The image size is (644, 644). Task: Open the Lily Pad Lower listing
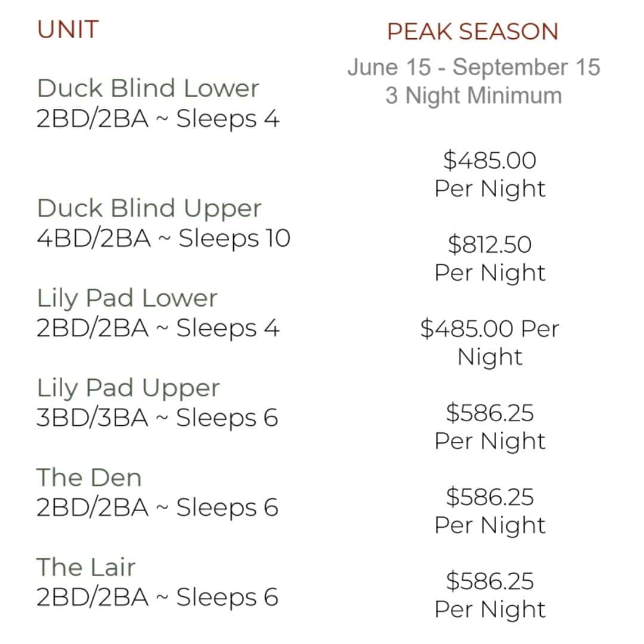pyautogui.click(x=127, y=299)
